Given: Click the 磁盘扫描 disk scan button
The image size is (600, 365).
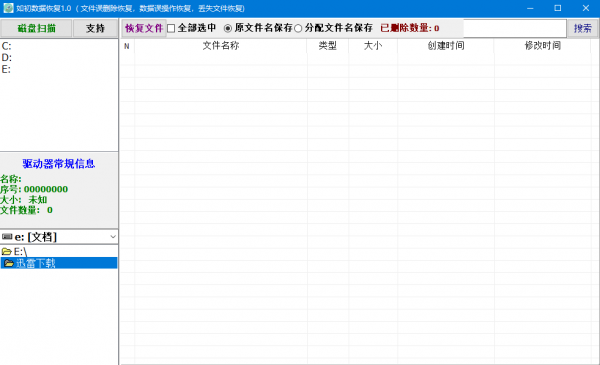Looking at the screenshot, I should click(36, 28).
